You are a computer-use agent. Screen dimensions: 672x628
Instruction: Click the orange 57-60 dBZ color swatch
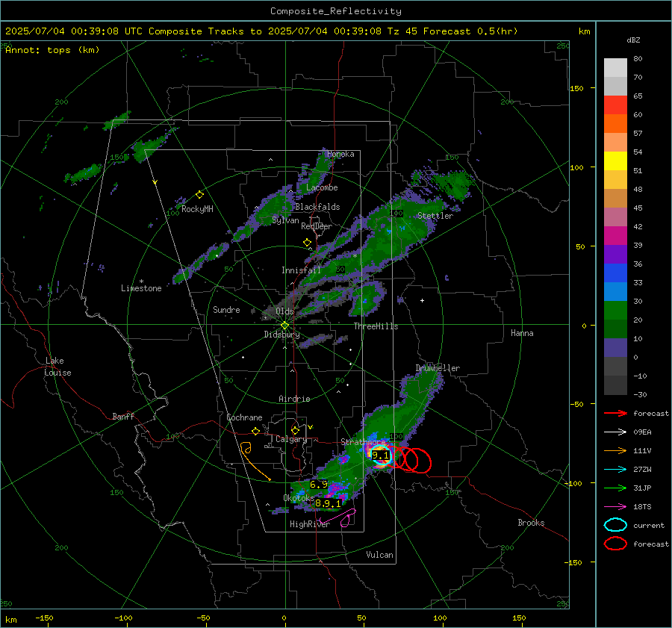615,124
